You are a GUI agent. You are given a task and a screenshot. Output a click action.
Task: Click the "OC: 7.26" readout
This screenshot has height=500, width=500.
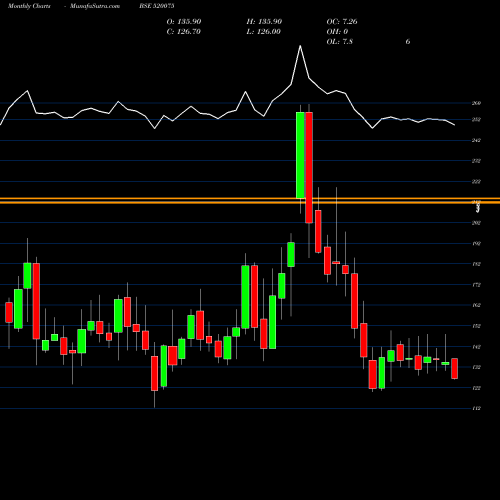tap(342, 22)
